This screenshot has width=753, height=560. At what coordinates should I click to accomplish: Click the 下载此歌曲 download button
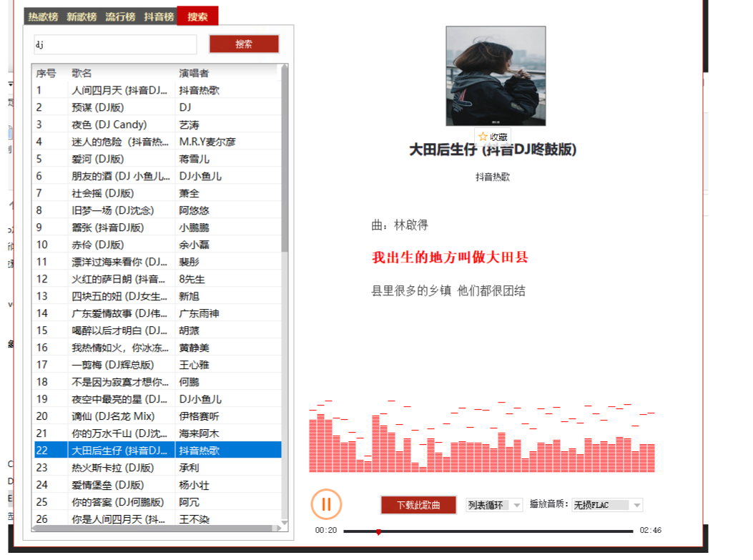pos(418,505)
